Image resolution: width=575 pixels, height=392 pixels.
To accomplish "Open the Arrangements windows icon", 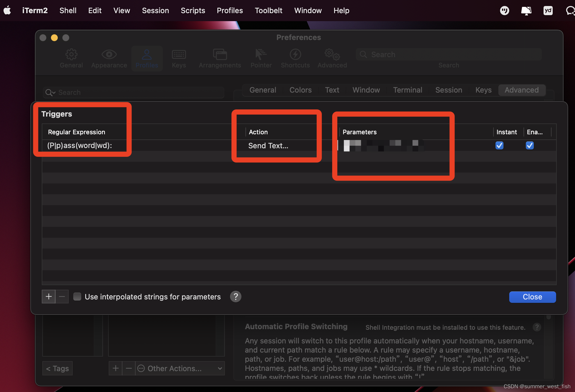I will point(220,55).
